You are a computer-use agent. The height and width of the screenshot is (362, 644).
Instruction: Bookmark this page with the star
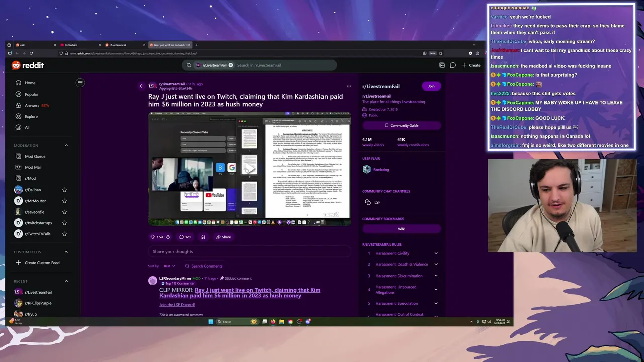440,53
